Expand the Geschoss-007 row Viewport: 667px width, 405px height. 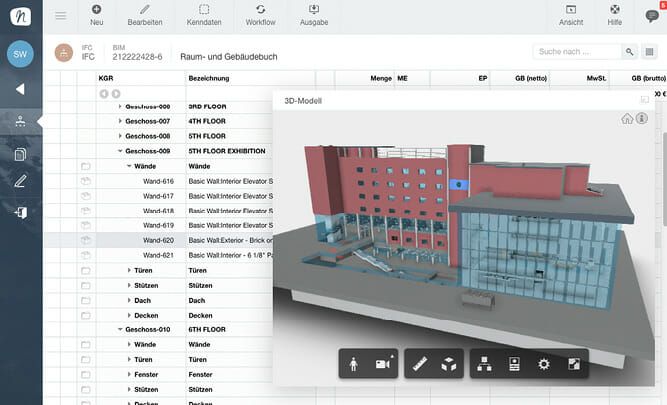click(120, 121)
